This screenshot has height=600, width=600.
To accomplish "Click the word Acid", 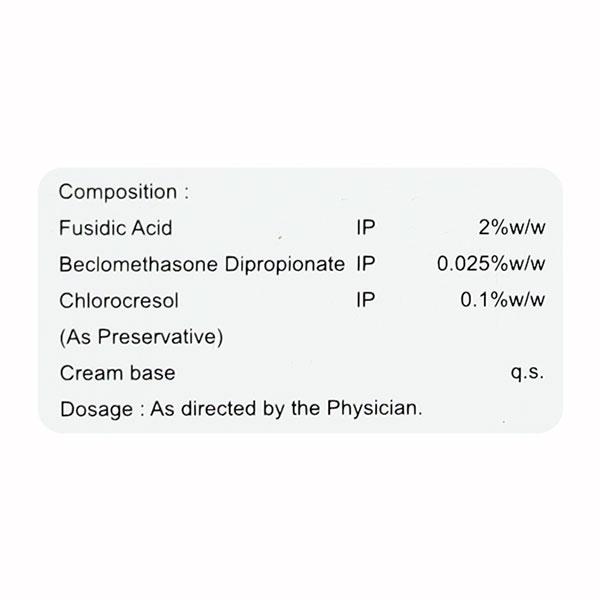I will (153, 228).
